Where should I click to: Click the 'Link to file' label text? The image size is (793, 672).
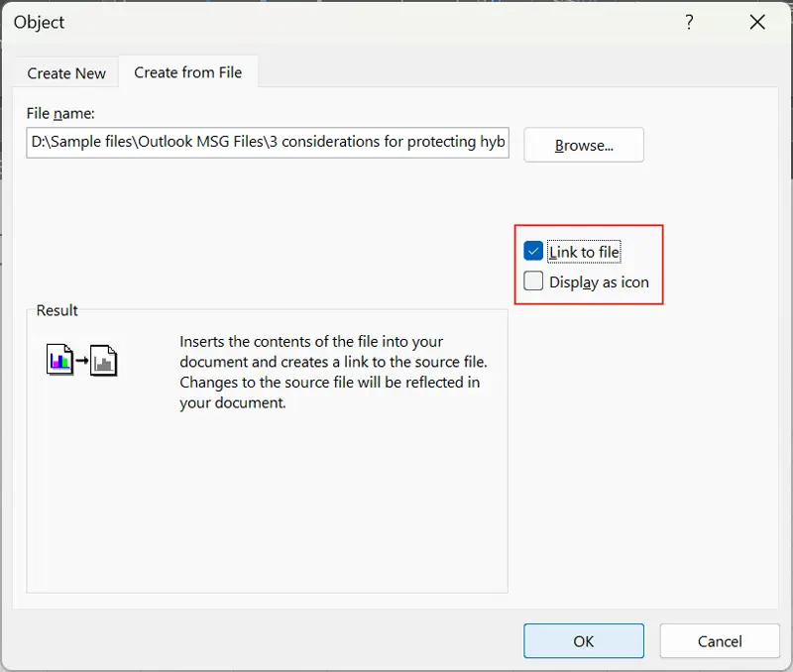pos(584,253)
